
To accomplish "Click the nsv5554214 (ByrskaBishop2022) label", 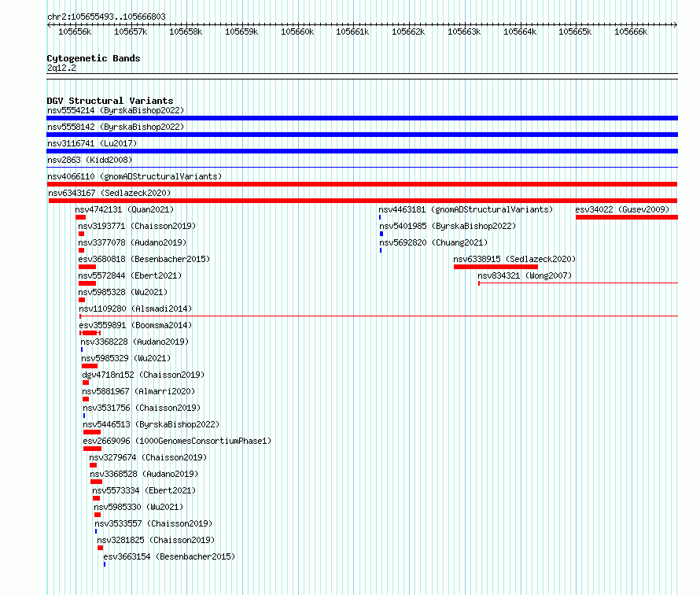I will point(116,110).
